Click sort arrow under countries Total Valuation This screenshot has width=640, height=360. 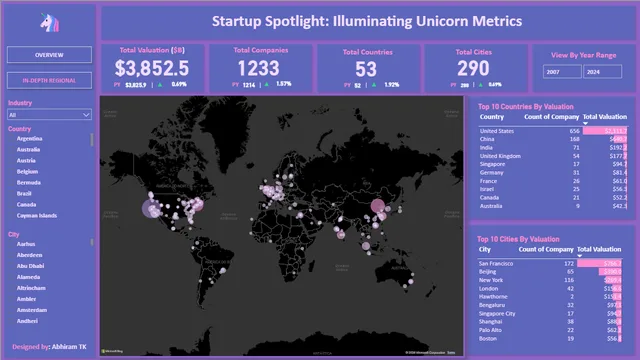coord(585,123)
